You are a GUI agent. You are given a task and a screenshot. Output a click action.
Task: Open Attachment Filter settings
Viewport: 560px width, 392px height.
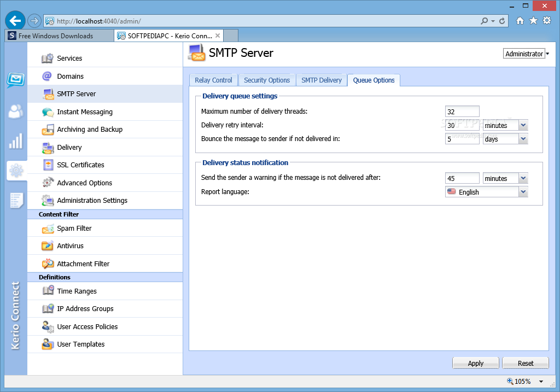[x=105, y=264]
